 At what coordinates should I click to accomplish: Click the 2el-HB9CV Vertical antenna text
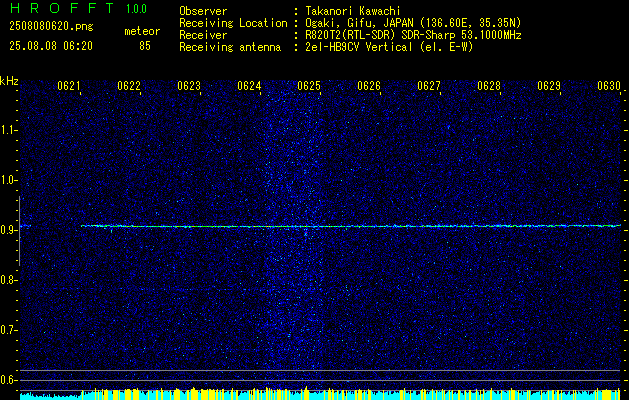(x=389, y=47)
